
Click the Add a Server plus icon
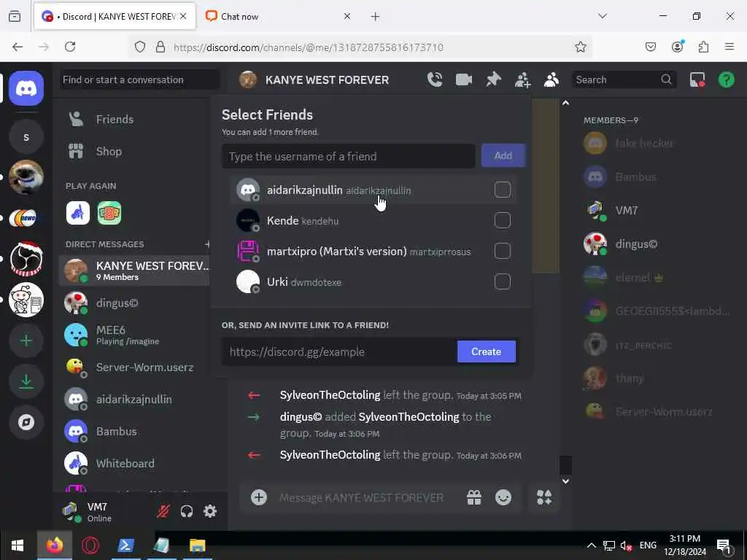26,341
